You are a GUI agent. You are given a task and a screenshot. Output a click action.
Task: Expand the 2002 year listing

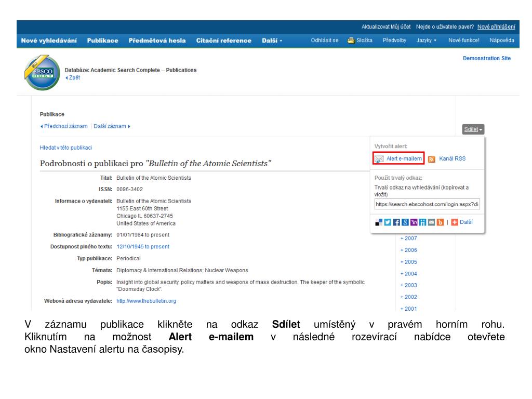point(408,297)
